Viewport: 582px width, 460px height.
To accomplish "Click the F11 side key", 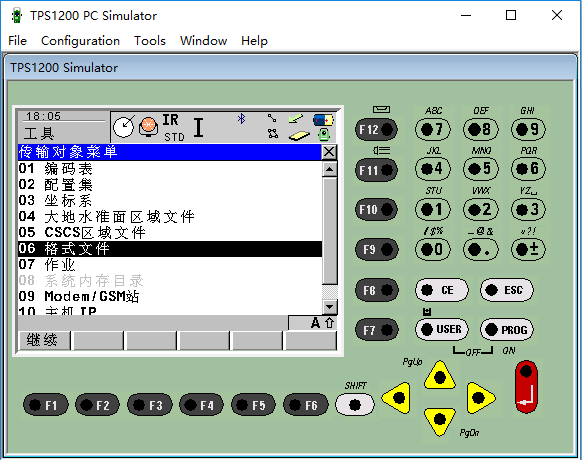I will click(x=377, y=170).
